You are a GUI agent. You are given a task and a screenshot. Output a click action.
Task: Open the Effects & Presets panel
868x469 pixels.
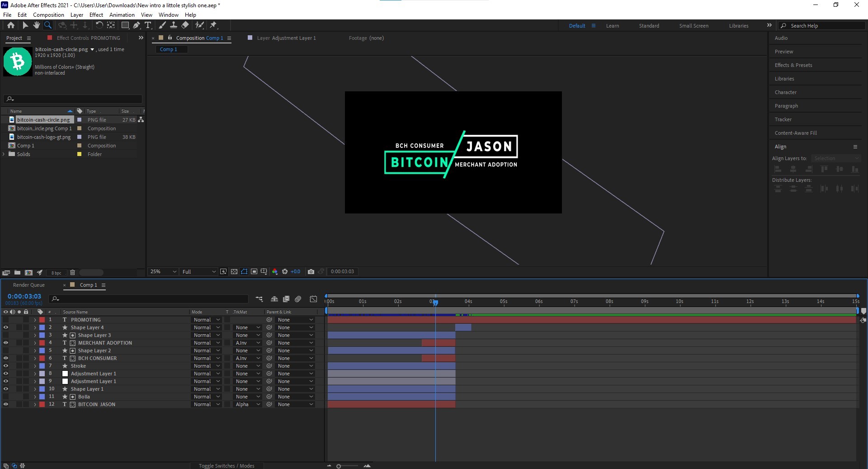(x=793, y=65)
